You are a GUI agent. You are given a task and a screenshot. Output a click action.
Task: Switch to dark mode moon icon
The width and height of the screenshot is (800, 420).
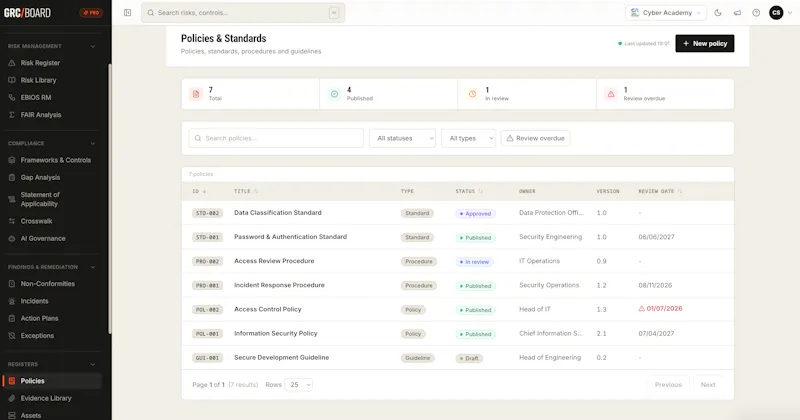[718, 13]
